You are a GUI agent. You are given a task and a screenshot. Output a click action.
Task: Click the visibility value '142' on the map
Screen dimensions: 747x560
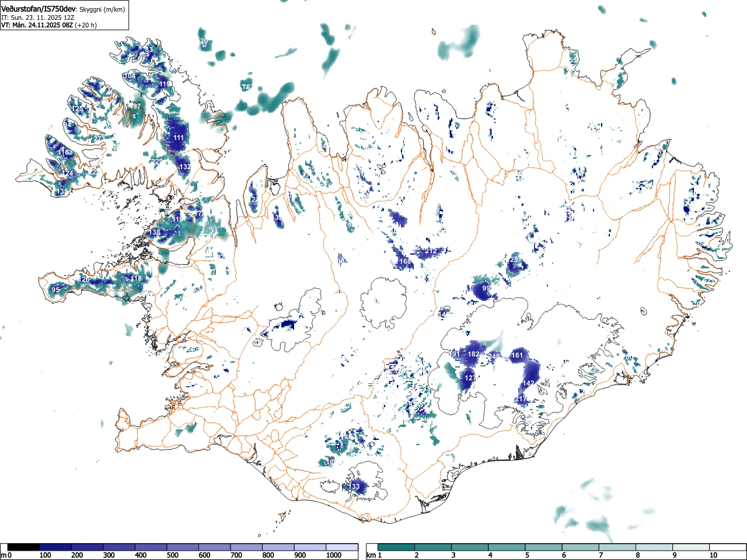[528, 383]
